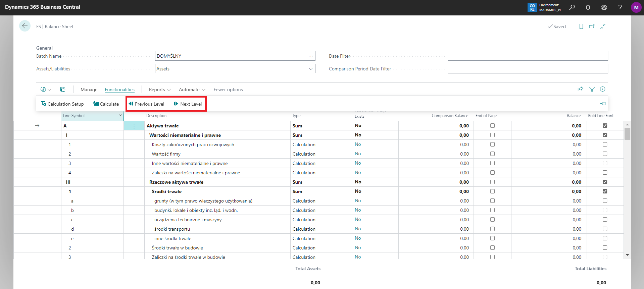
Task: Pin the action bar
Action: pos(603,104)
